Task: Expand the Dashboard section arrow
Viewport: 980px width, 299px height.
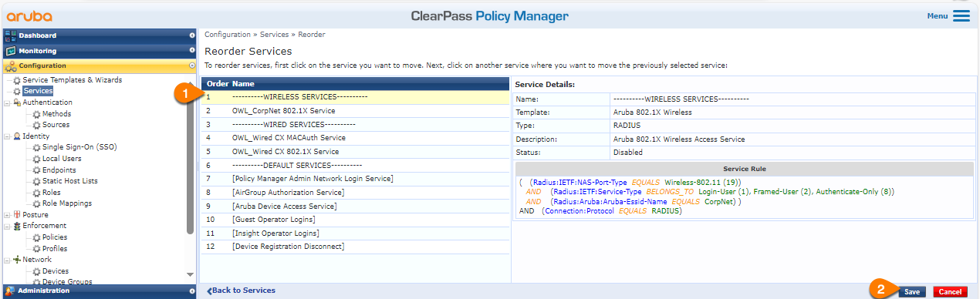Action: tap(191, 35)
